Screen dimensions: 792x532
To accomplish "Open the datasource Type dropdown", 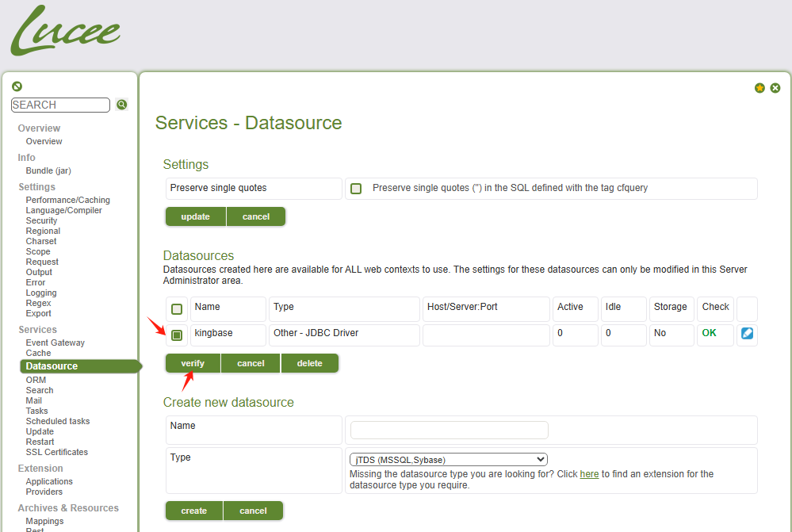I will (x=449, y=459).
